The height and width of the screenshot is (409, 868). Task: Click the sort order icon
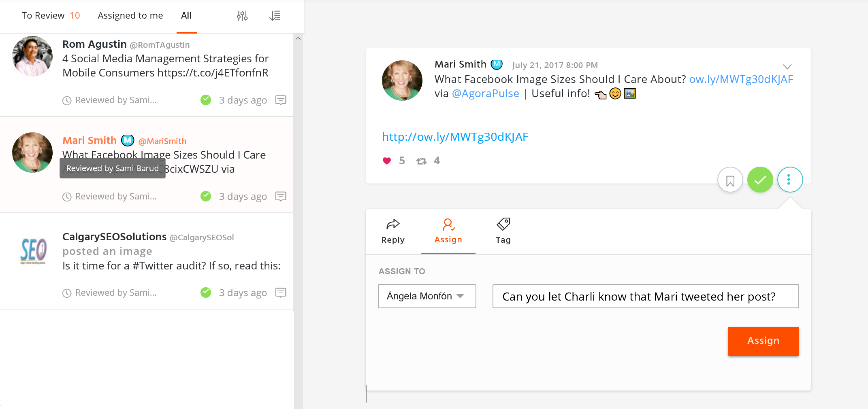tap(275, 16)
